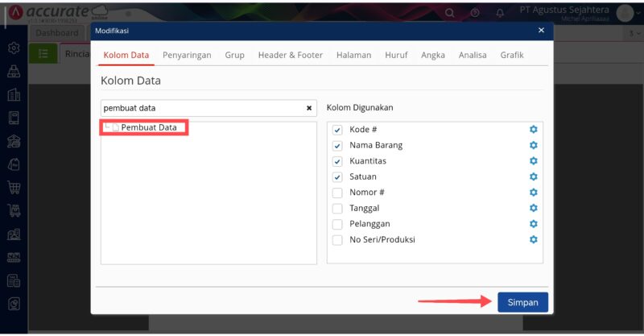
Task: Click the pembuat data search field
Action: [201, 108]
